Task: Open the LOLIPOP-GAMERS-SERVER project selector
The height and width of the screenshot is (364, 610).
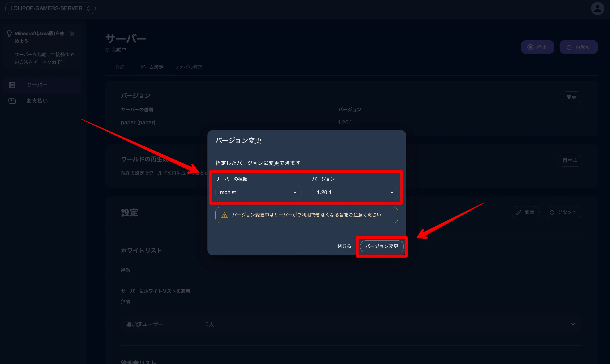Action: click(x=50, y=8)
